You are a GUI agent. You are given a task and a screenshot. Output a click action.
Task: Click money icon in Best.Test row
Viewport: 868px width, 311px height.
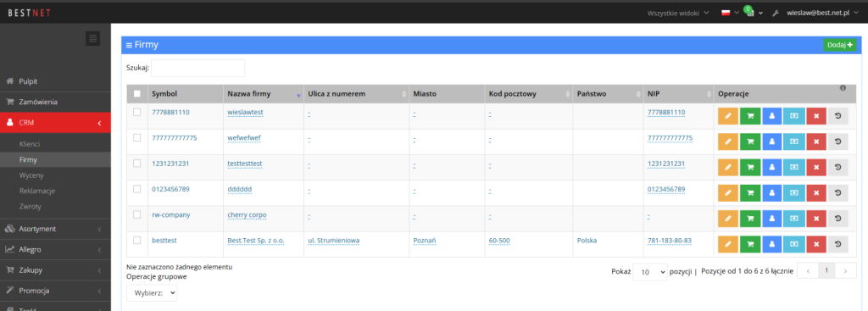tap(794, 244)
